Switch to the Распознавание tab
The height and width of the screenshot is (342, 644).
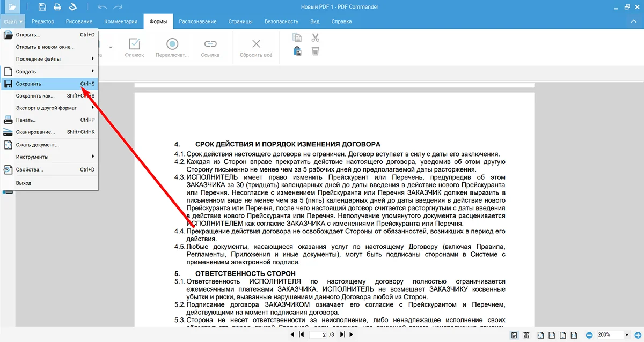[197, 21]
